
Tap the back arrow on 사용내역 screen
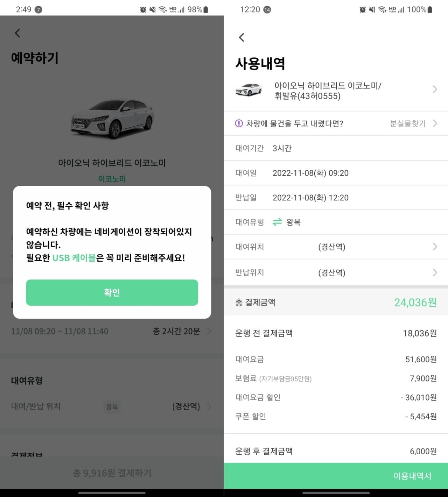(x=241, y=37)
